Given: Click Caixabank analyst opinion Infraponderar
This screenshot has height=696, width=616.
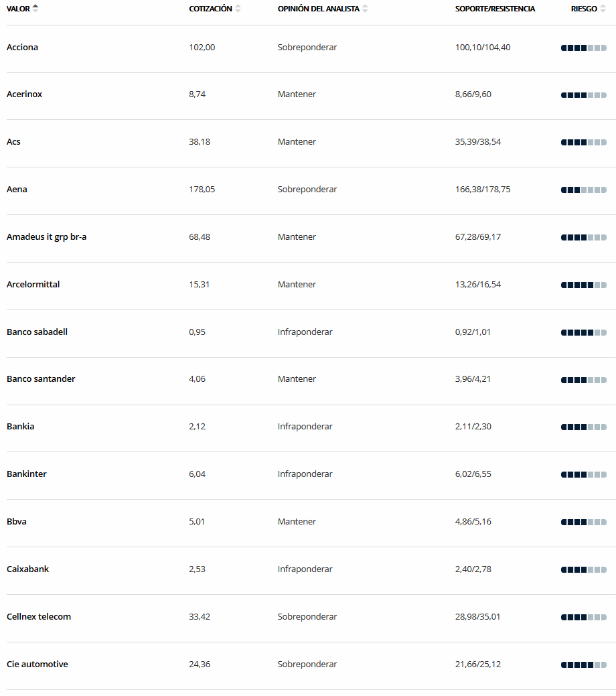Looking at the screenshot, I should point(305,569).
